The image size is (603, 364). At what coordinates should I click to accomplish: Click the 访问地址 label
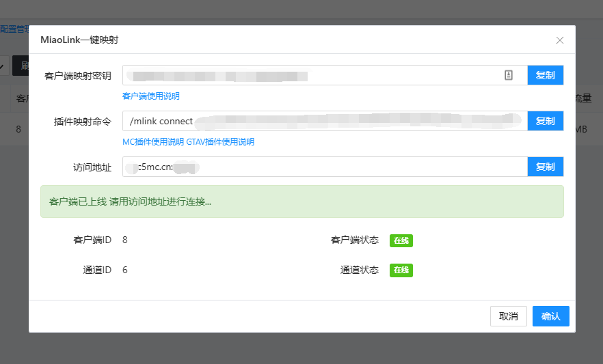point(92,167)
